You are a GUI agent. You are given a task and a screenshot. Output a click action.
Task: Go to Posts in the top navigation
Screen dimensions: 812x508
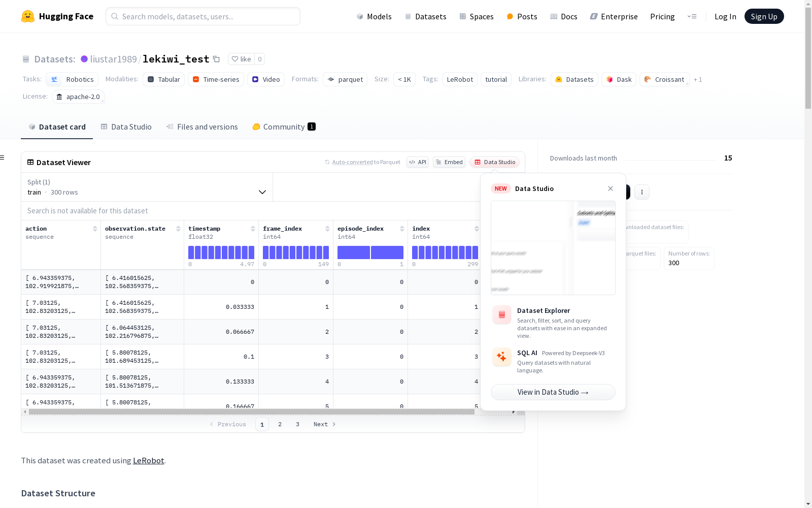click(x=522, y=16)
